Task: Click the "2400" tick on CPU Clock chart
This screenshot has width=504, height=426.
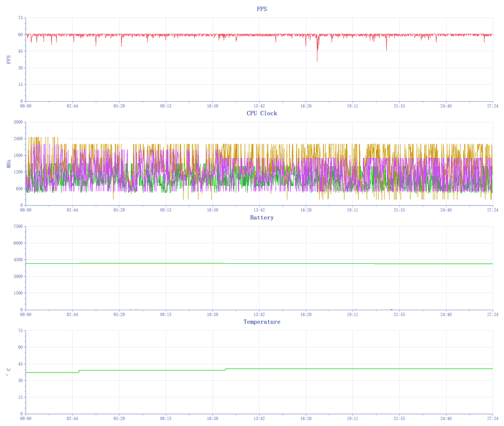Action: tap(18, 138)
